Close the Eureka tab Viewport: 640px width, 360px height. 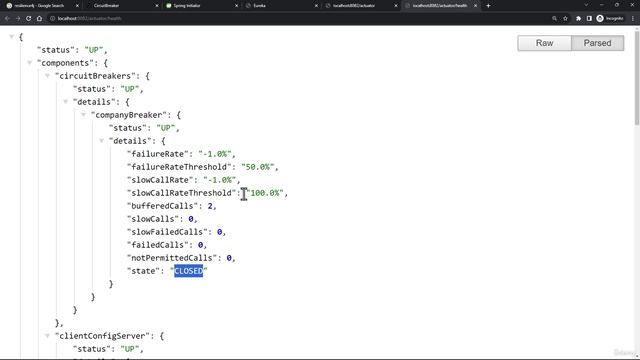tap(316, 6)
